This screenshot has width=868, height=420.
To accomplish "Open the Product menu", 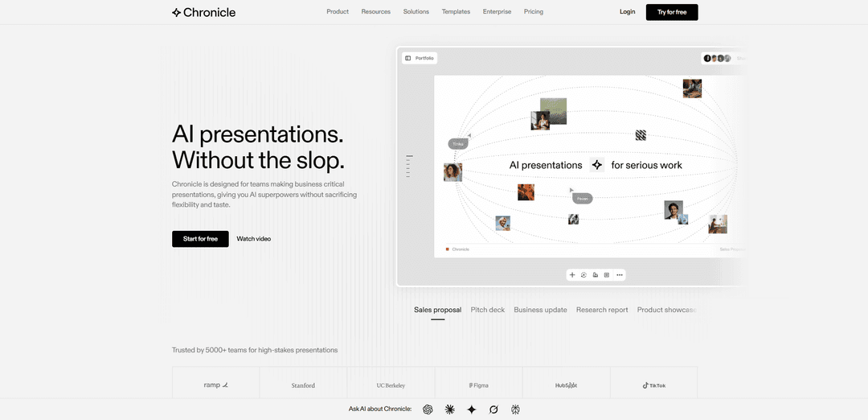I will point(338,12).
